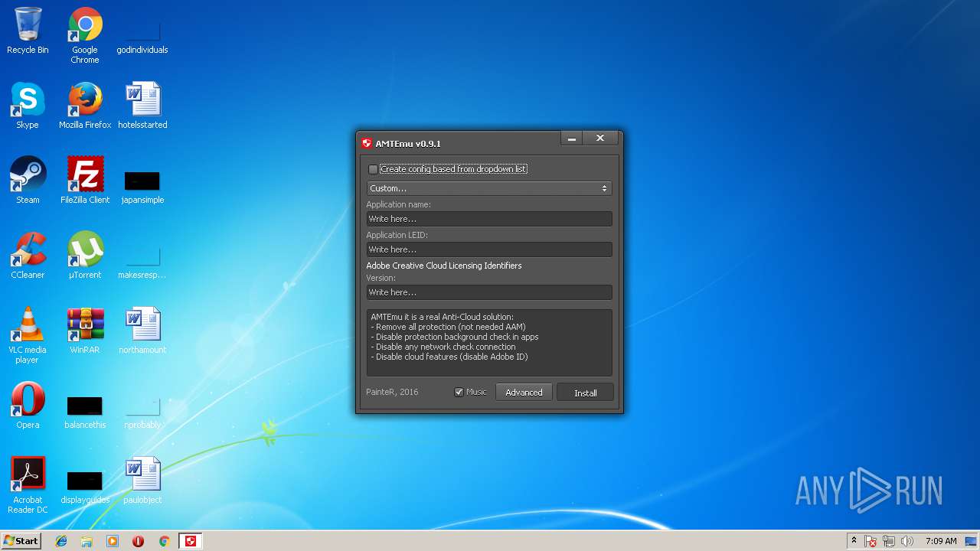
Task: Expand the Custom… application dropdown
Action: click(488, 188)
